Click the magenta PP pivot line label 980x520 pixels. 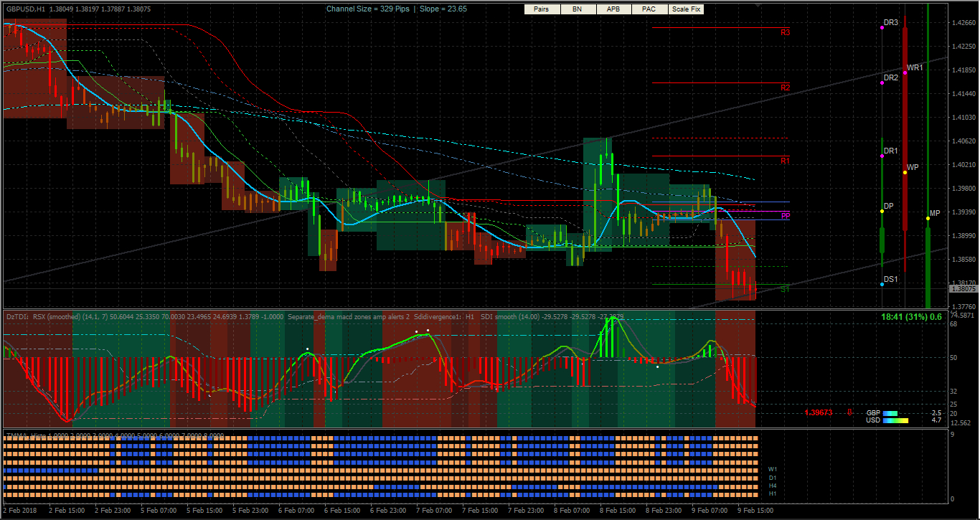pyautogui.click(x=786, y=216)
